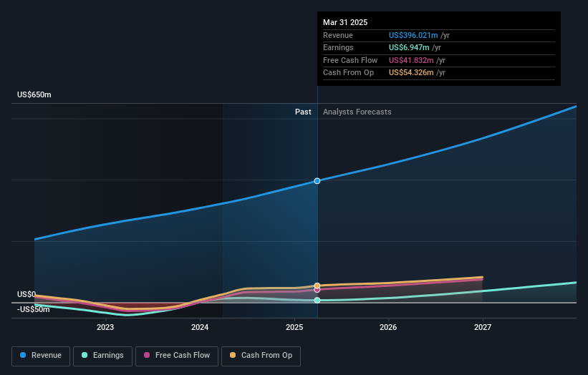Click the pink Free Cash Flow data point
Image resolution: width=588 pixels, height=375 pixels.
317,290
